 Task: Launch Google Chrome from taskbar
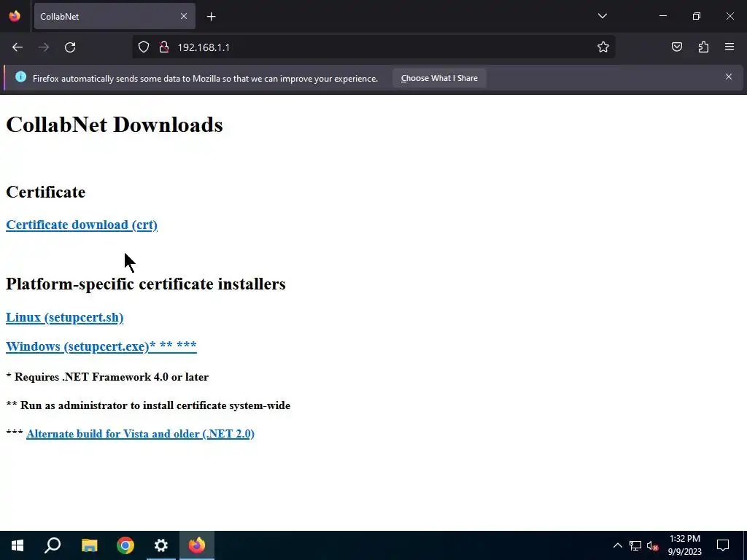click(125, 545)
